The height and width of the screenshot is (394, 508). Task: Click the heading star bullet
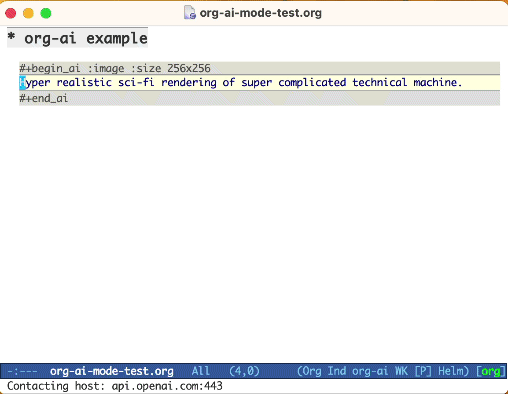coord(11,37)
